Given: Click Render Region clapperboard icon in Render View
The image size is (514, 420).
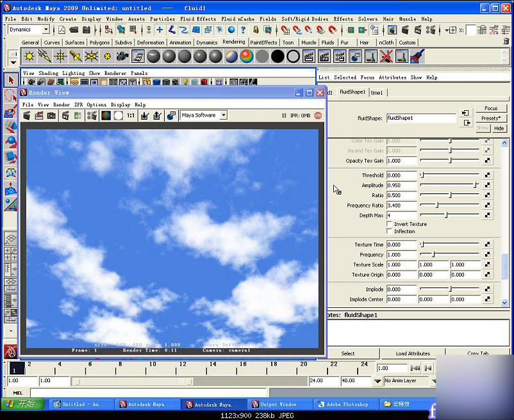Looking at the screenshot, I should pyautogui.click(x=39, y=115).
